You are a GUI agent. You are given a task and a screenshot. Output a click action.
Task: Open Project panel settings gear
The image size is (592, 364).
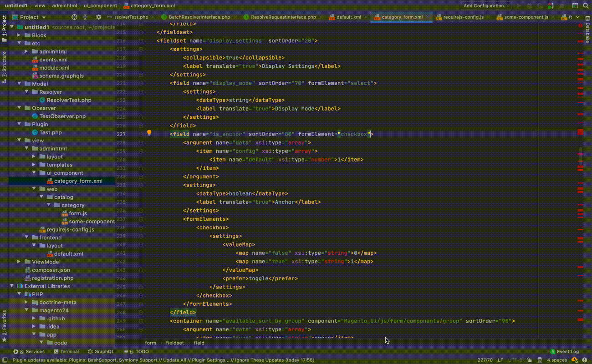(x=98, y=17)
